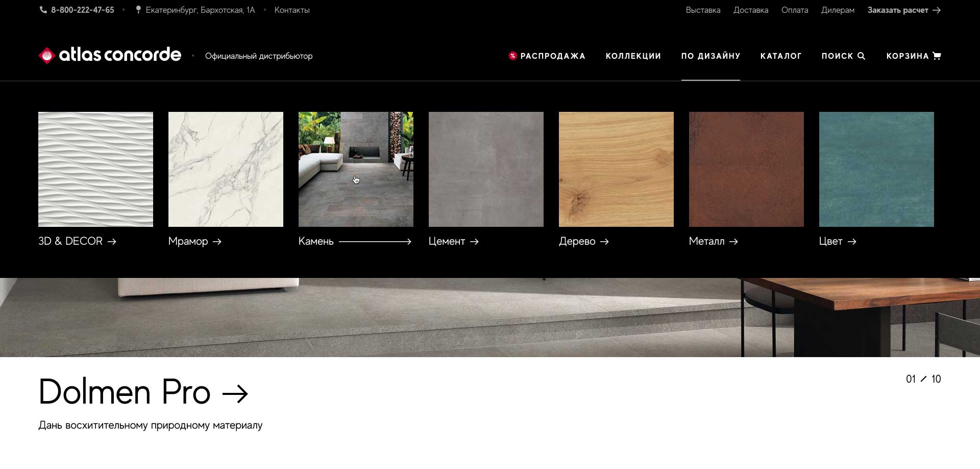Click long arrow beside Камень
The width and height of the screenshot is (980, 469).
[x=375, y=242]
